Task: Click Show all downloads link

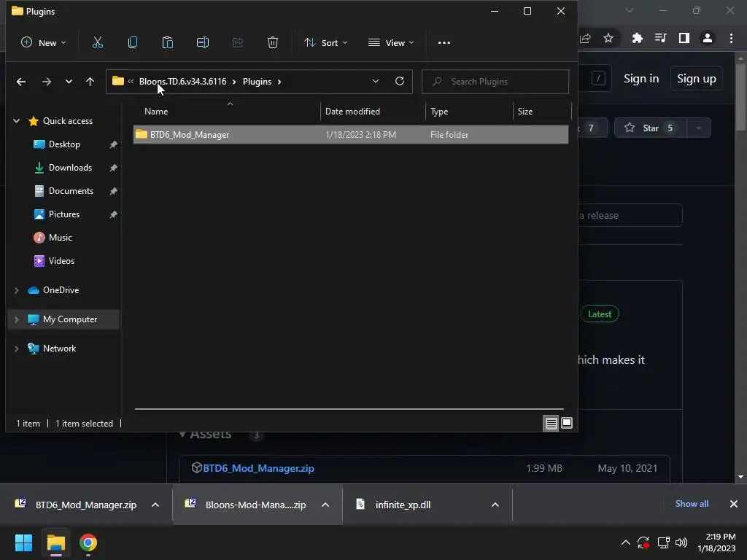Action: [692, 504]
